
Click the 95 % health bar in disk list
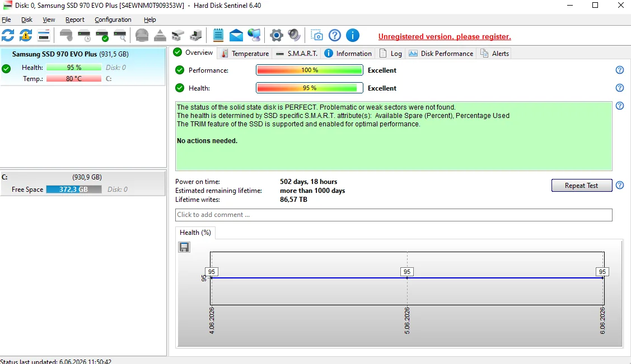pyautogui.click(x=74, y=68)
